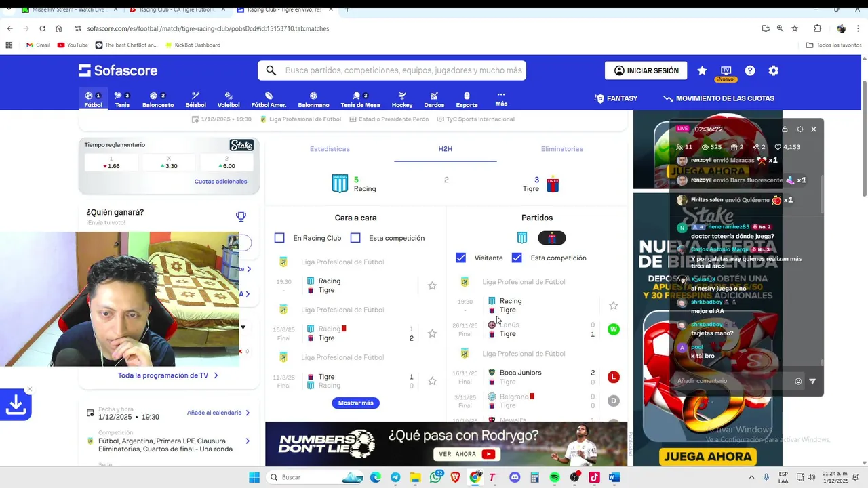Screen dimensions: 868x488
Task: Bookmark this page with the star icon
Action: tap(795, 28)
